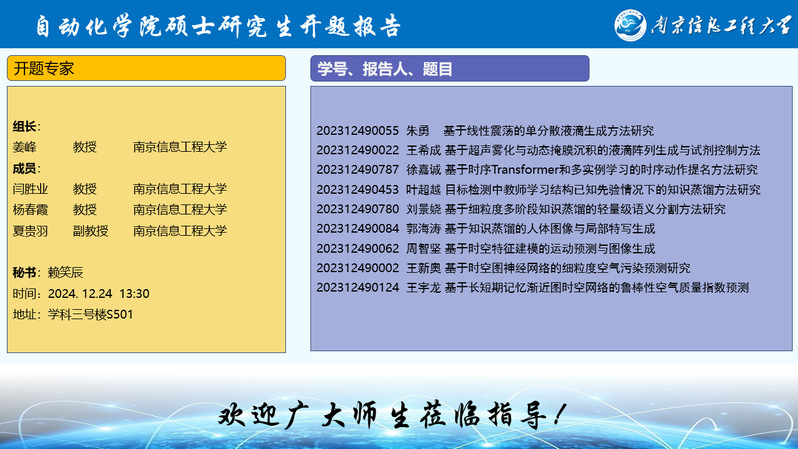798x449 pixels.
Task: Click the presenter name 朱勇
Action: (418, 131)
